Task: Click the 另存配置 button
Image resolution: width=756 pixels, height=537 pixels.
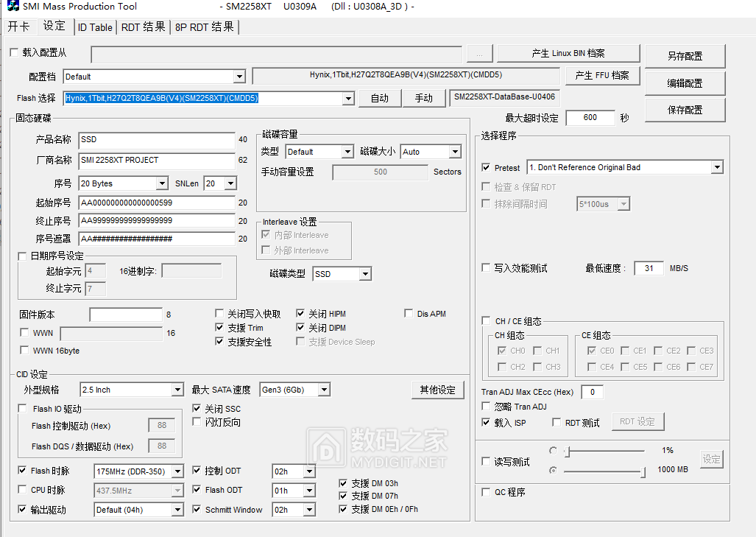Action: [x=685, y=57]
